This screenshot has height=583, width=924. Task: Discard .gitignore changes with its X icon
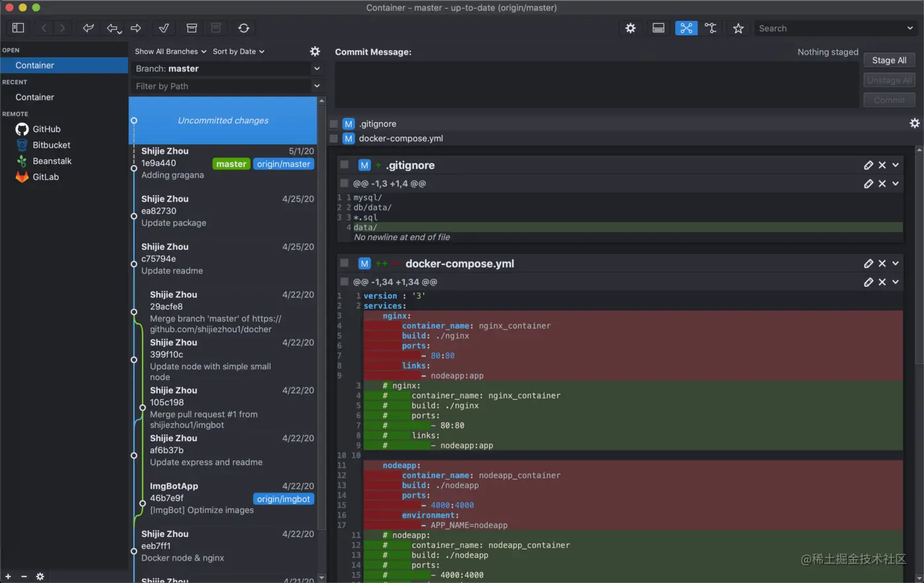(x=882, y=165)
